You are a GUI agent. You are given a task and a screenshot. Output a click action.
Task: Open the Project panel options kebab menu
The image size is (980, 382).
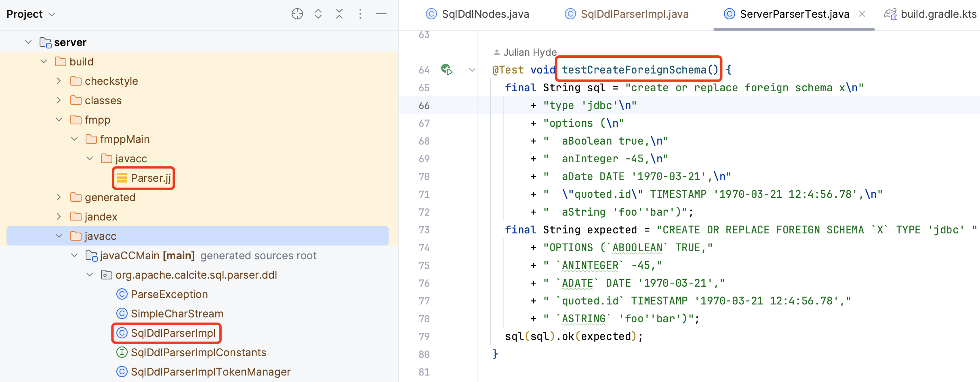tap(360, 13)
